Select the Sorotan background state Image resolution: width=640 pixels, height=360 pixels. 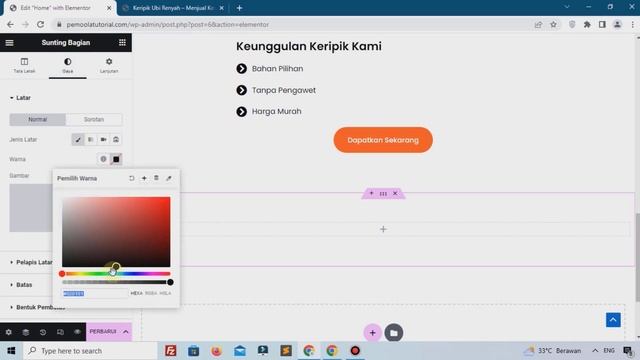[x=94, y=120]
